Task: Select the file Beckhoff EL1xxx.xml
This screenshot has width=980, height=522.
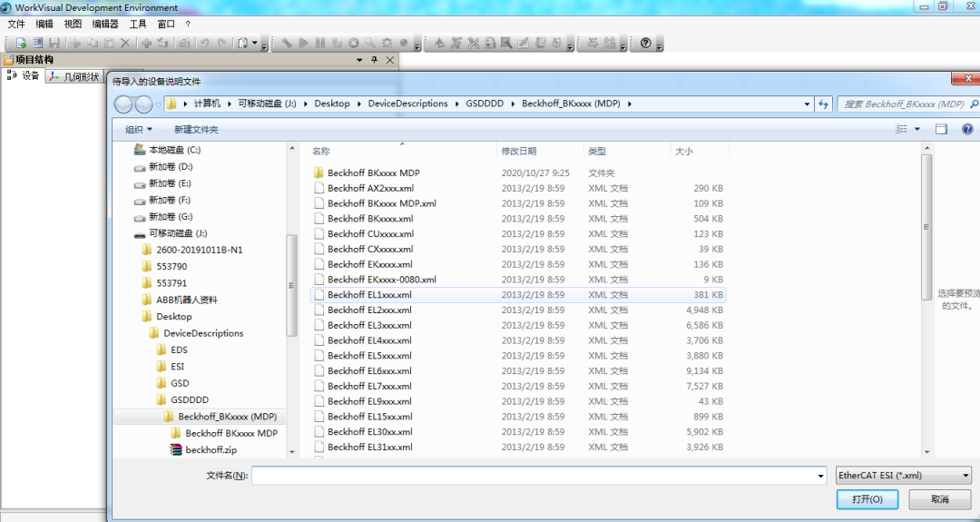Action: pos(518,294)
